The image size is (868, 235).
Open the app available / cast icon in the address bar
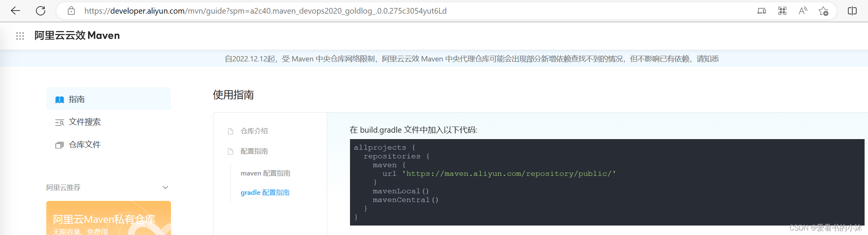(x=761, y=11)
